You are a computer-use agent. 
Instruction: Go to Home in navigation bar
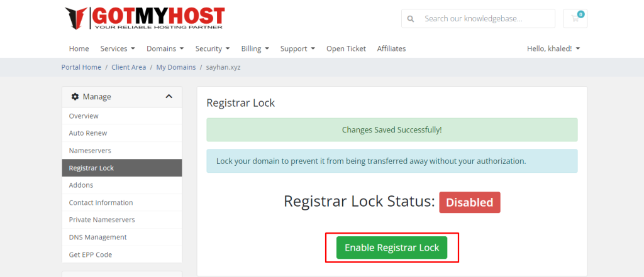coord(79,48)
